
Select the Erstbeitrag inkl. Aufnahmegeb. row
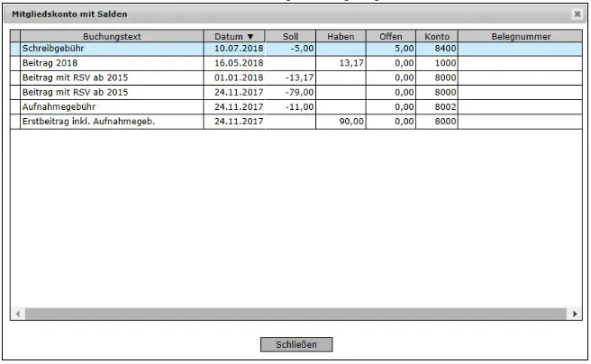point(112,121)
